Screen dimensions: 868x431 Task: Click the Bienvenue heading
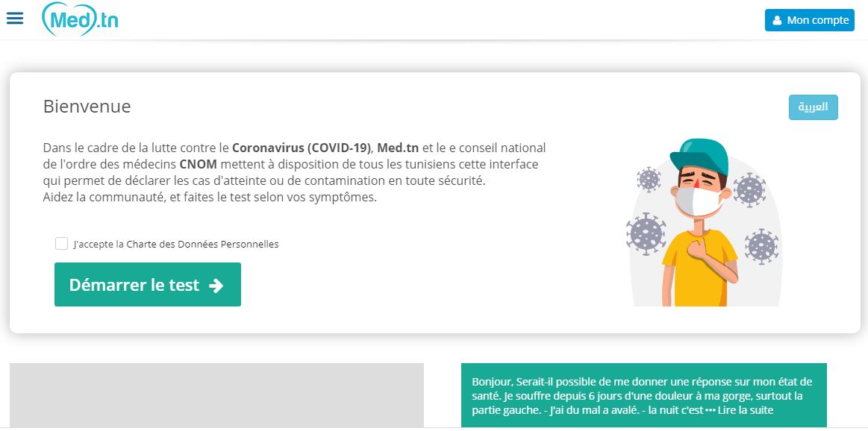86,106
